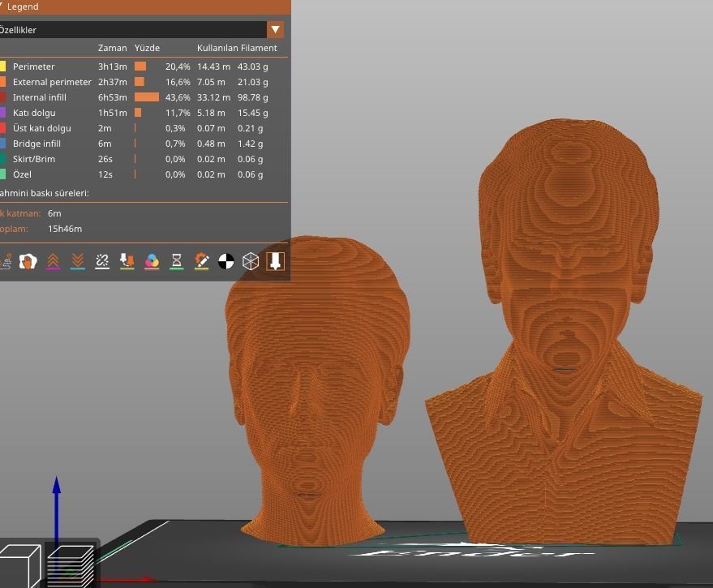Toggle Deretractions downward chevrons icon
The height and width of the screenshot is (588, 713).
coord(78,261)
